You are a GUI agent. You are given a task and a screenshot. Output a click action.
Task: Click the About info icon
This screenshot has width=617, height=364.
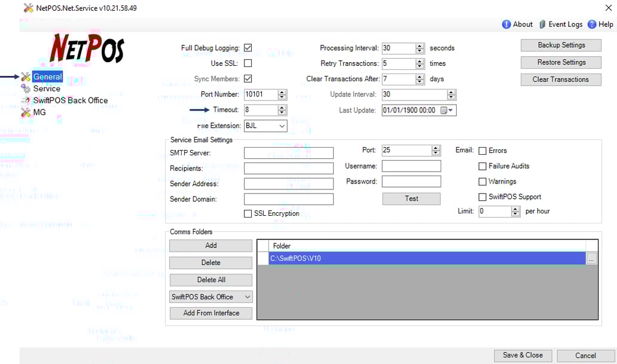pos(506,25)
